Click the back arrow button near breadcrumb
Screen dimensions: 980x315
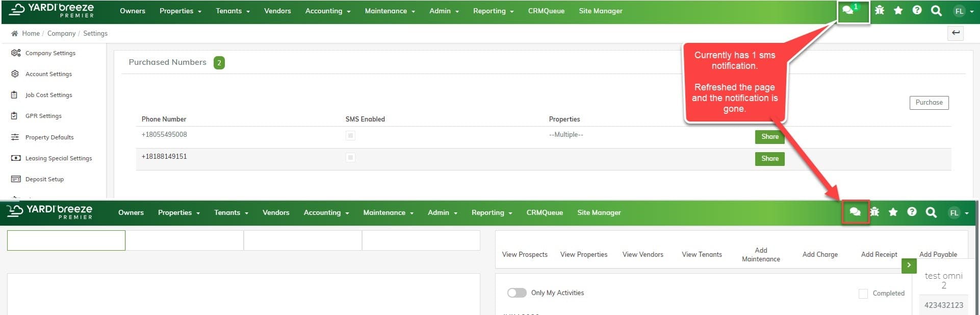point(956,33)
